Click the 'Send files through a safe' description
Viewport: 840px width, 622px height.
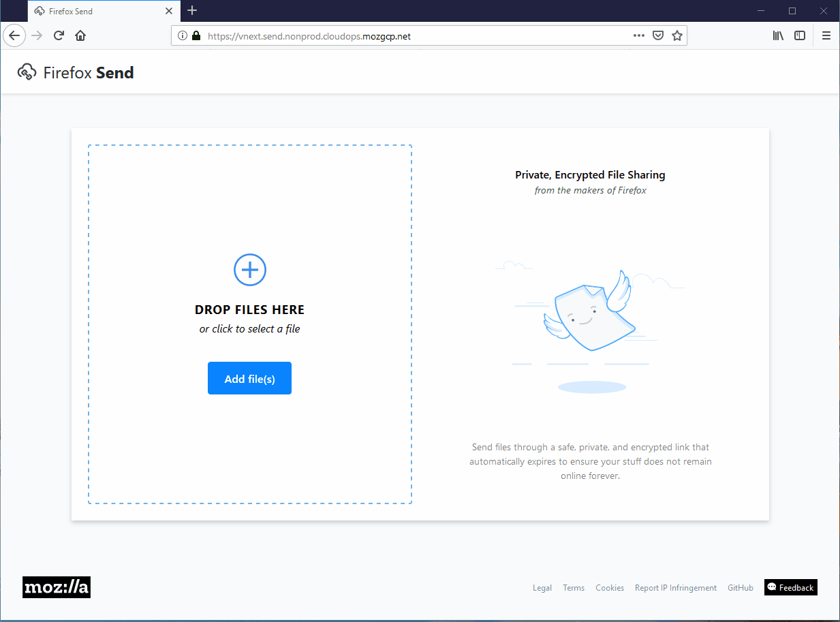(x=591, y=462)
